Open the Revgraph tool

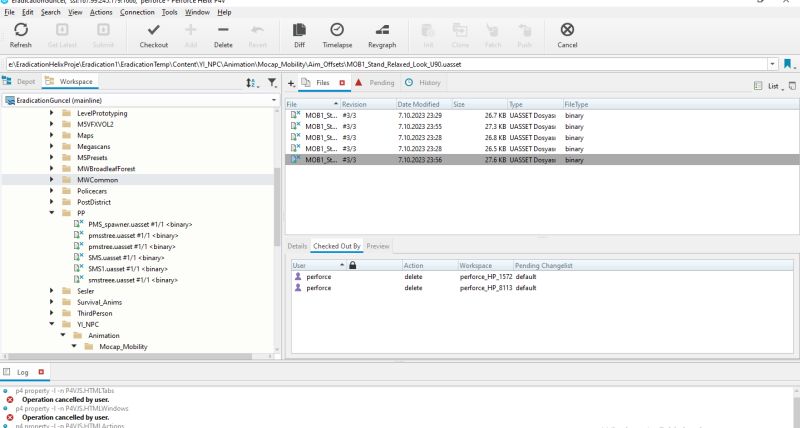coord(382,36)
